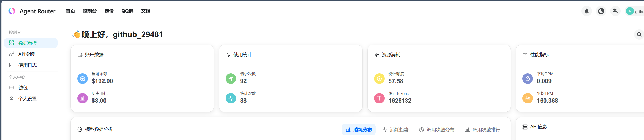This screenshot has width=644, height=140.
Task: Switch to the 消耗趋势 tab
Action: (x=396, y=130)
